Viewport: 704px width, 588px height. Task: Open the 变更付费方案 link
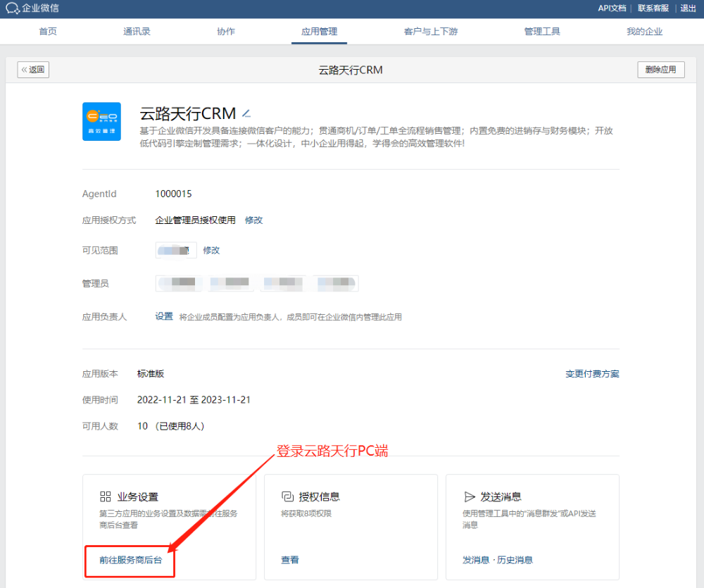point(592,374)
